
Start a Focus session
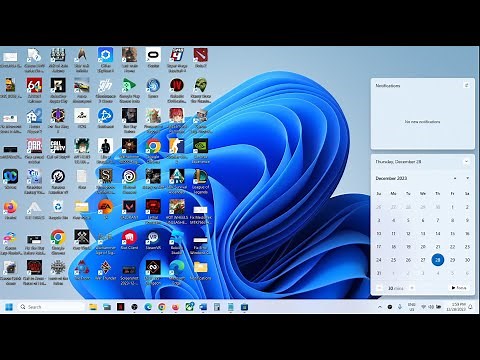tap(459, 288)
